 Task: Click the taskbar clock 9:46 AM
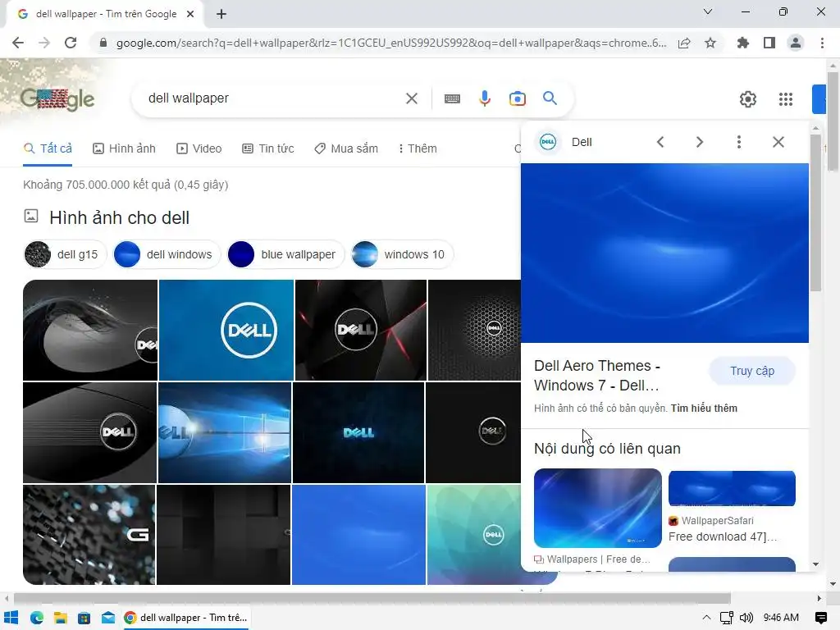(x=781, y=618)
